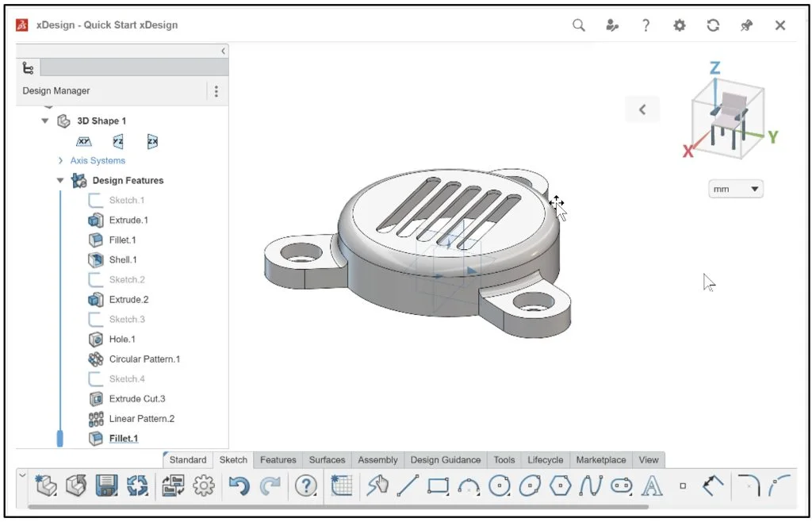
Task: Select the Rectangle sketch tool
Action: [439, 485]
